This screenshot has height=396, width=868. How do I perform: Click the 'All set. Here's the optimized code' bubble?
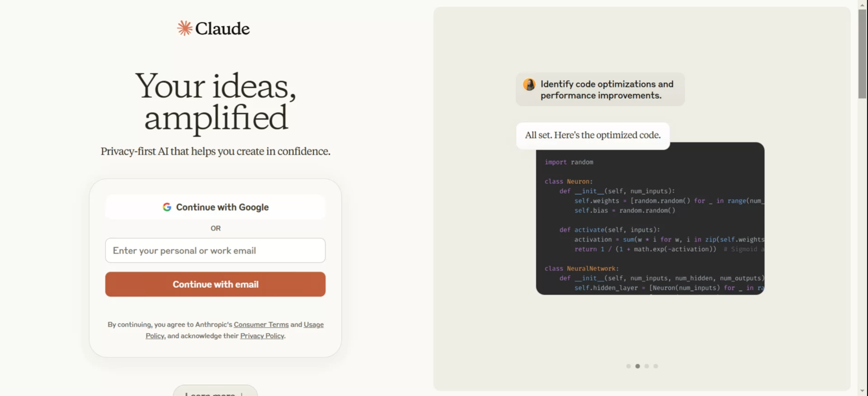(x=592, y=135)
